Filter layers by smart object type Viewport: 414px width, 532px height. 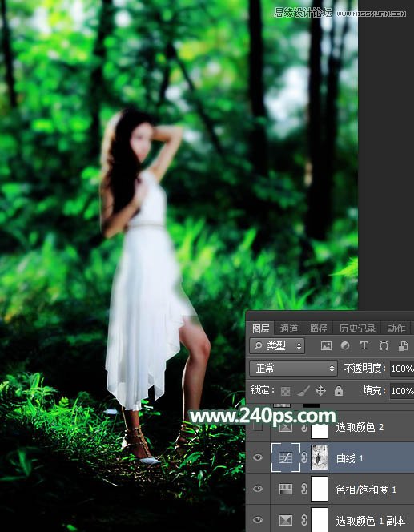403,346
